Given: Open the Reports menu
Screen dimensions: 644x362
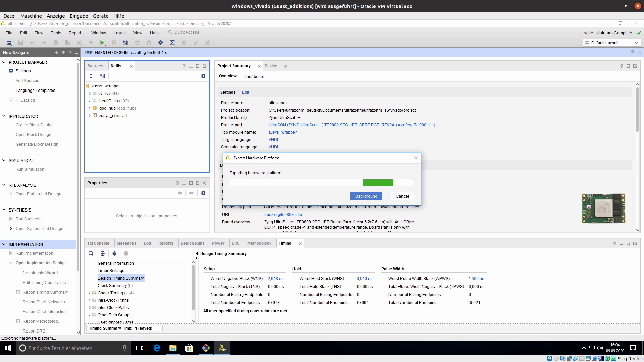Looking at the screenshot, I should 76,33.
